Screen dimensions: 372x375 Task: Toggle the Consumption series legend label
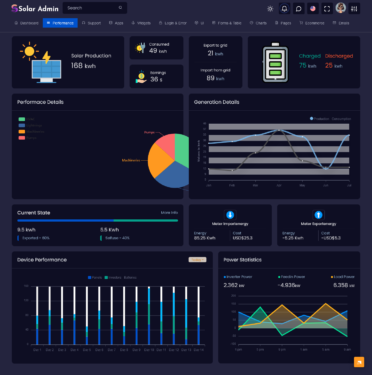tap(341, 119)
